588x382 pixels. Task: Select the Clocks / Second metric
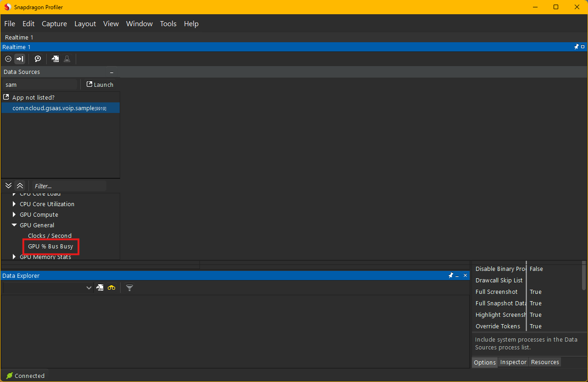[50, 236]
